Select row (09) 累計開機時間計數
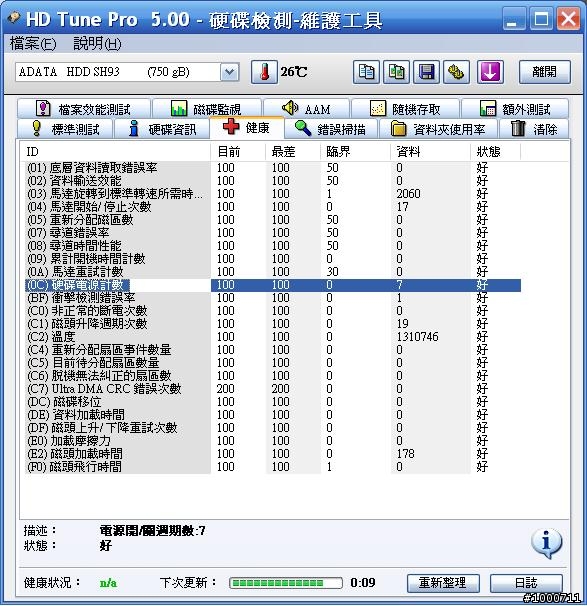 (273, 259)
